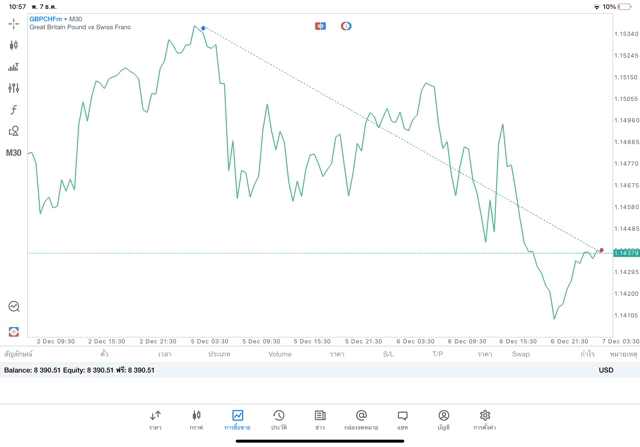Open the Account tab with person icon
Screen dimensions: 640x447
[444, 420]
